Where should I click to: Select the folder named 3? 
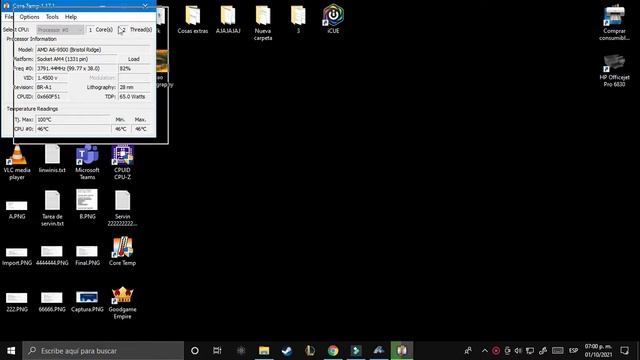[298, 20]
